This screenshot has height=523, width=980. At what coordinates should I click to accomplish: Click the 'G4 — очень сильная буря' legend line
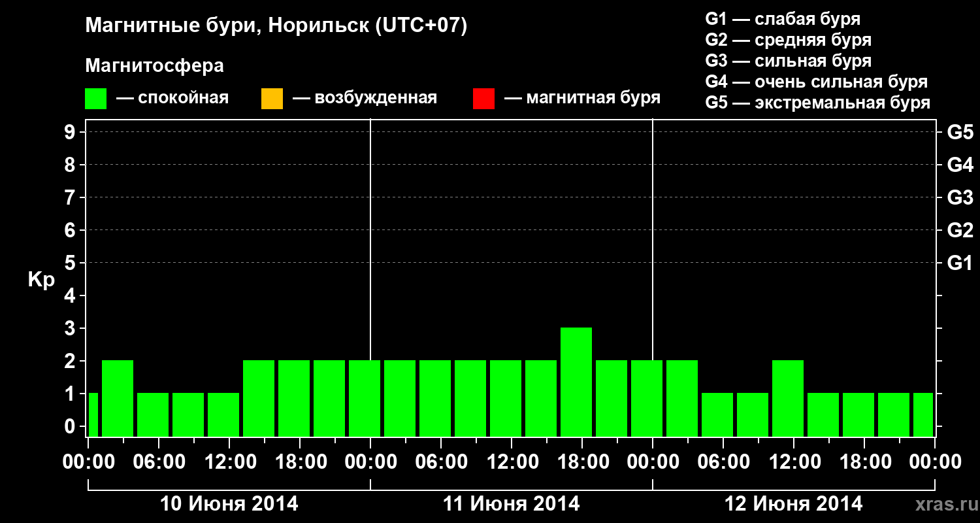tap(816, 82)
